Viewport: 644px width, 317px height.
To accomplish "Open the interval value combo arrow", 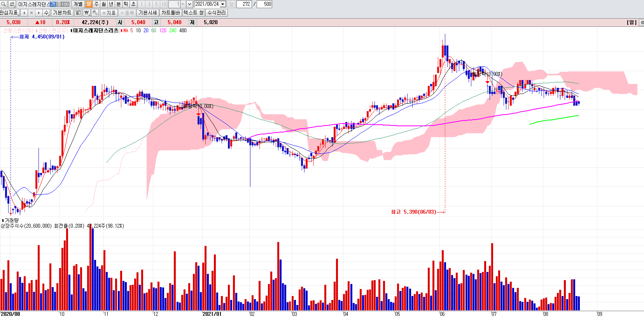I will [182, 4].
